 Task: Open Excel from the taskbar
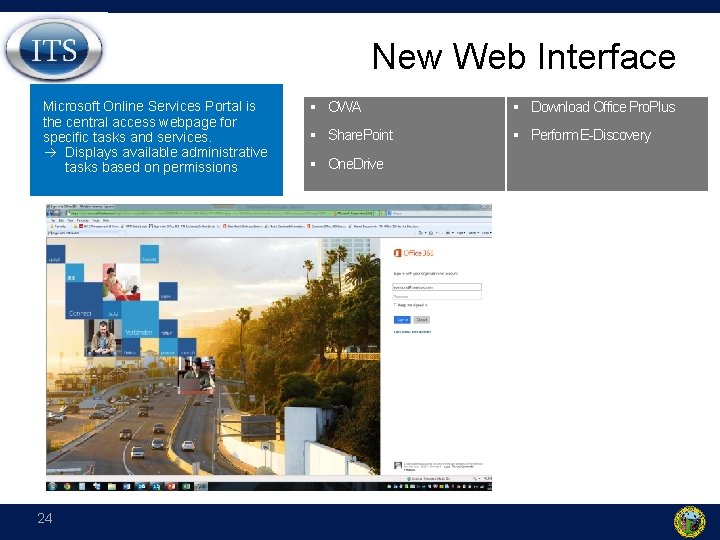pyautogui.click(x=186, y=486)
